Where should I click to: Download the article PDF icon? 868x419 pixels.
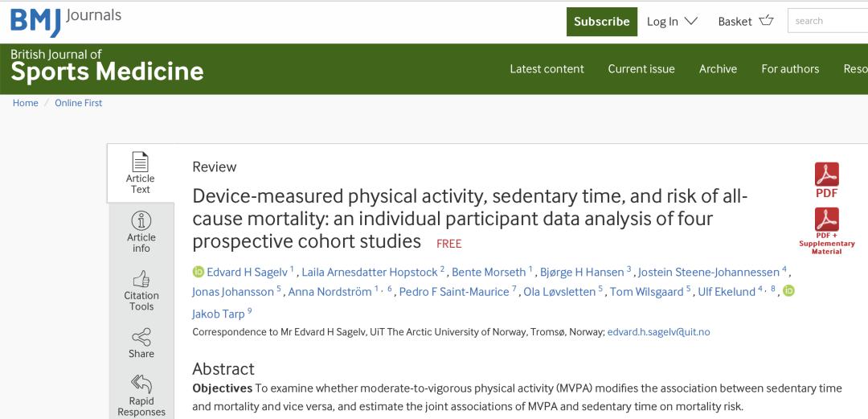[x=826, y=175]
